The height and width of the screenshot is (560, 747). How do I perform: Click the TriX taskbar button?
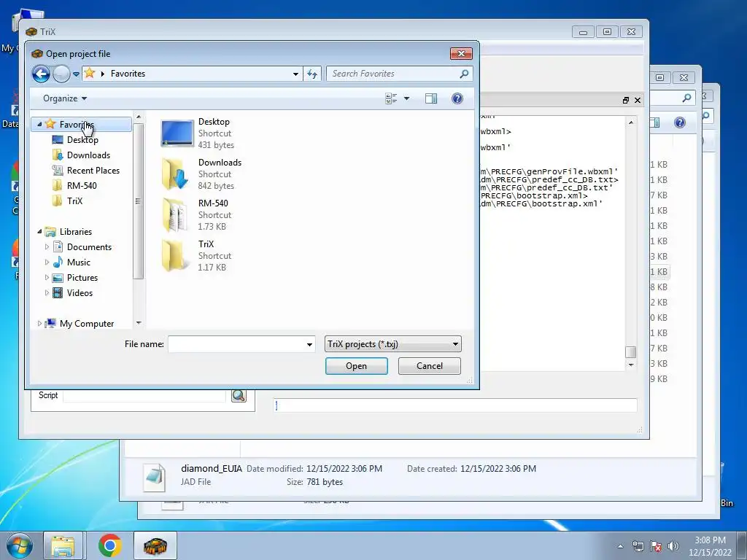tap(155, 545)
